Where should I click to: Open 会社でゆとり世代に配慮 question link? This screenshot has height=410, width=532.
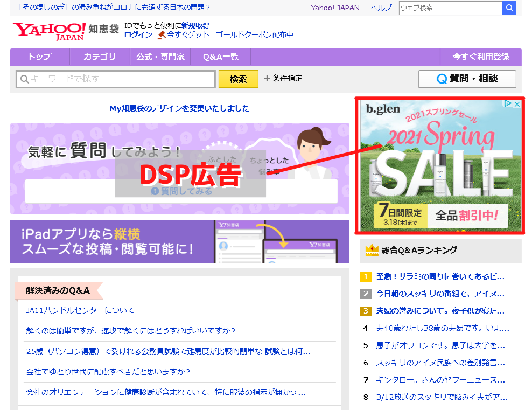(108, 372)
